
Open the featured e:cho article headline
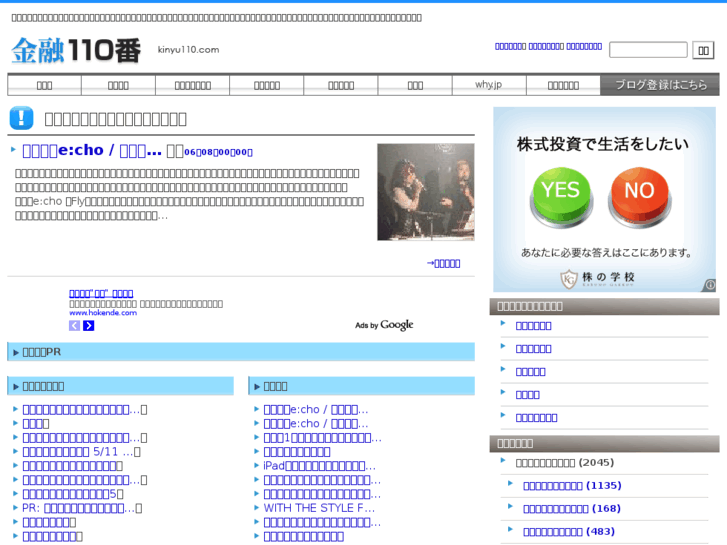coord(92,151)
